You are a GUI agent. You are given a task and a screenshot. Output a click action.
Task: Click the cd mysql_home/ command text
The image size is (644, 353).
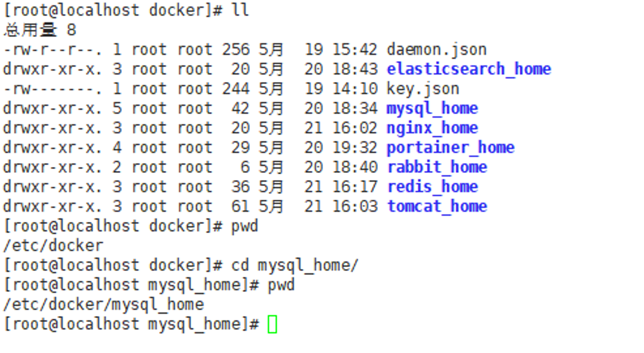(x=295, y=266)
